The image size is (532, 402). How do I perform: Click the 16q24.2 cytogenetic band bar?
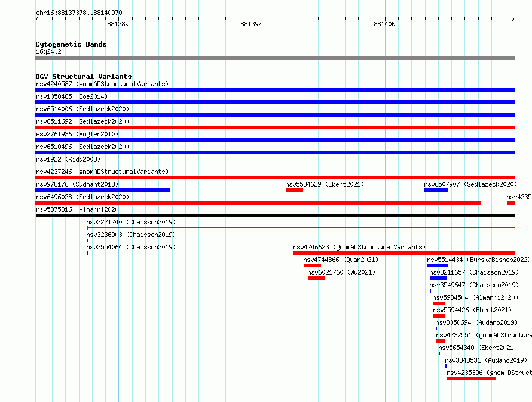275,58
